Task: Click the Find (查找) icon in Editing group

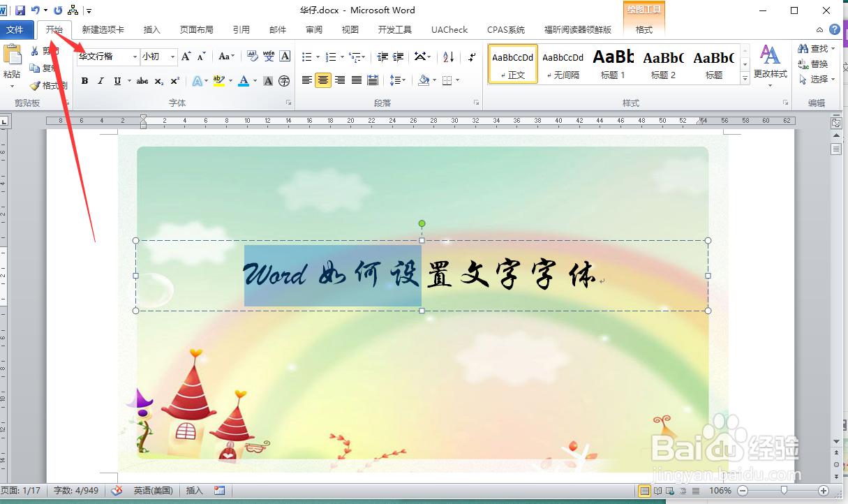Action: [x=812, y=48]
